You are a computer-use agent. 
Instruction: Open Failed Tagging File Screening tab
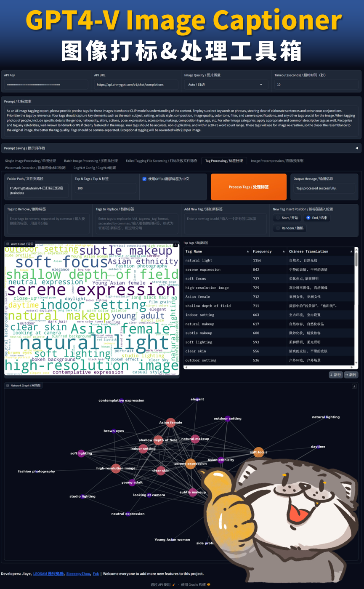161,161
